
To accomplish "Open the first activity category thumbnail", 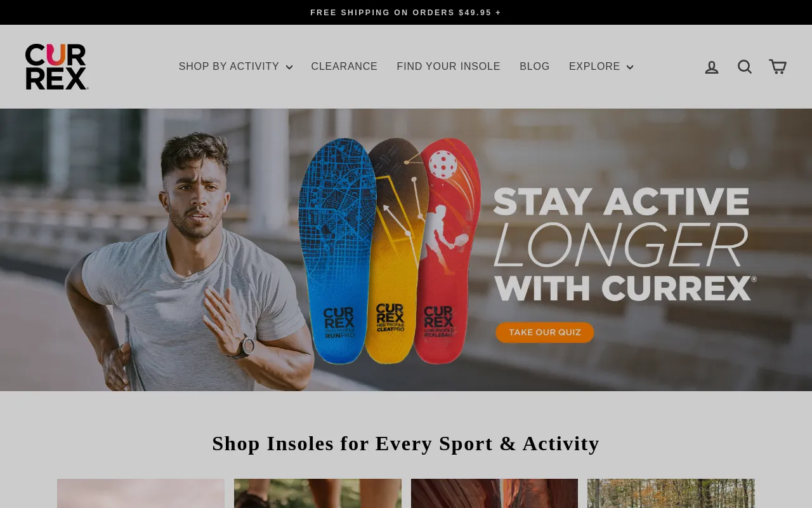I will 141,493.
